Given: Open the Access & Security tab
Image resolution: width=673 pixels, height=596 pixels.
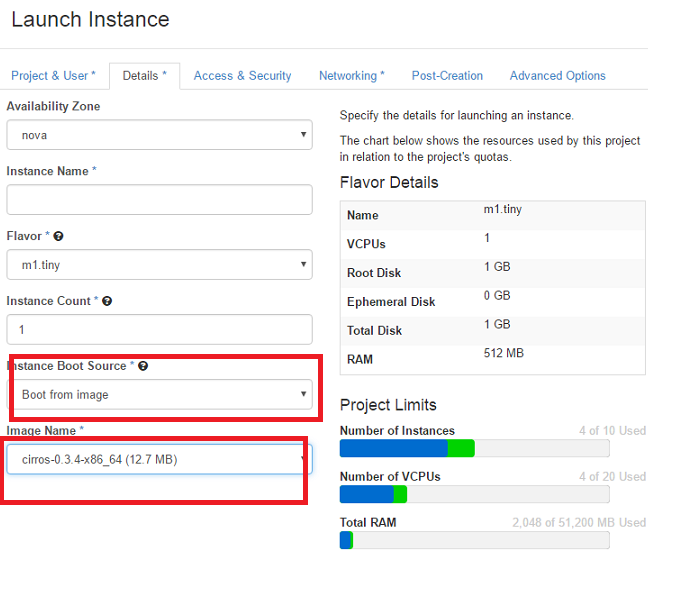Looking at the screenshot, I should [243, 76].
